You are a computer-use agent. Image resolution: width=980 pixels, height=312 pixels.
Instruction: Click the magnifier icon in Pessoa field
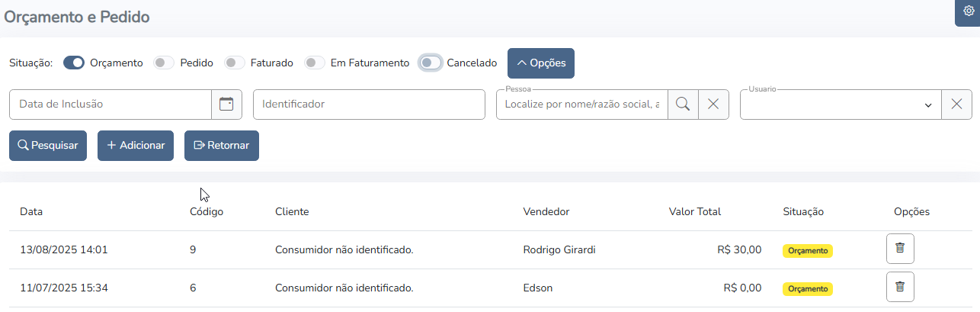(x=683, y=105)
